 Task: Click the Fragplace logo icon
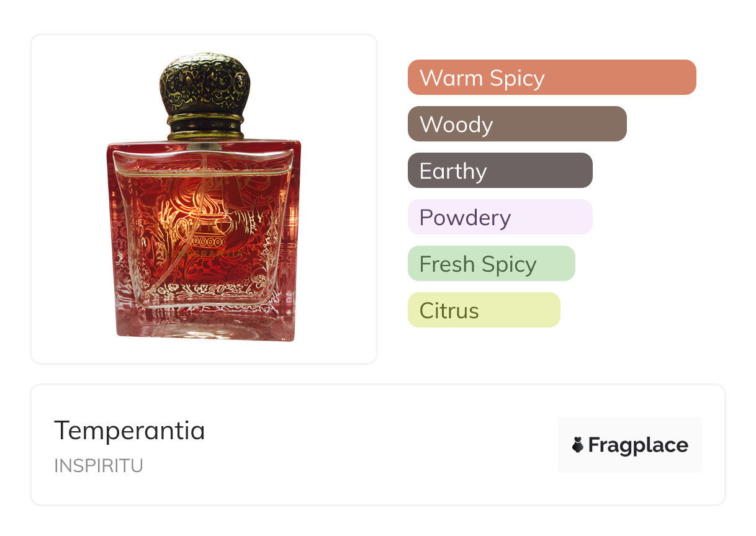click(578, 445)
